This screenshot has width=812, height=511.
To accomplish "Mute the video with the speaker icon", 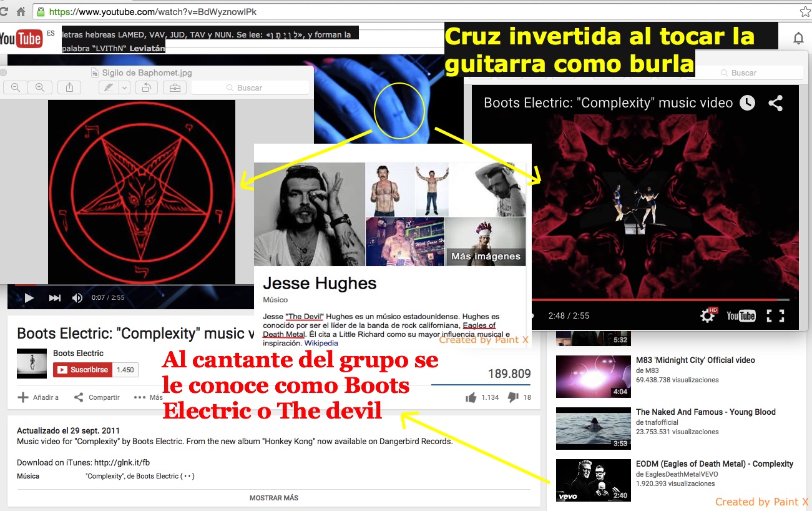I will (77, 298).
